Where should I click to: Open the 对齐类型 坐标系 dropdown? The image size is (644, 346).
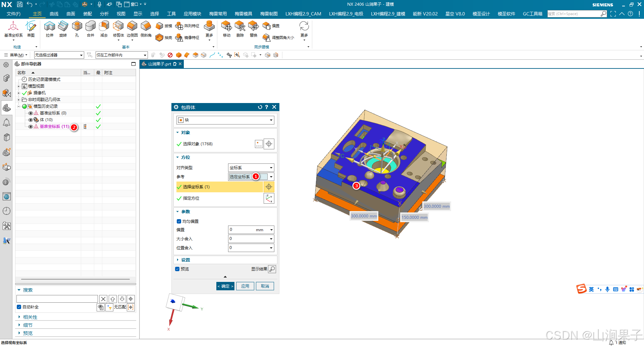[251, 168]
